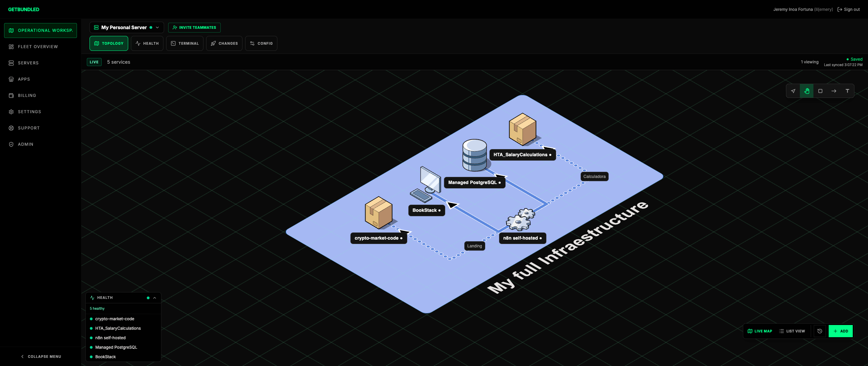Click the PostgreSQL database cylinder icon
The width and height of the screenshot is (868, 366).
475,155
